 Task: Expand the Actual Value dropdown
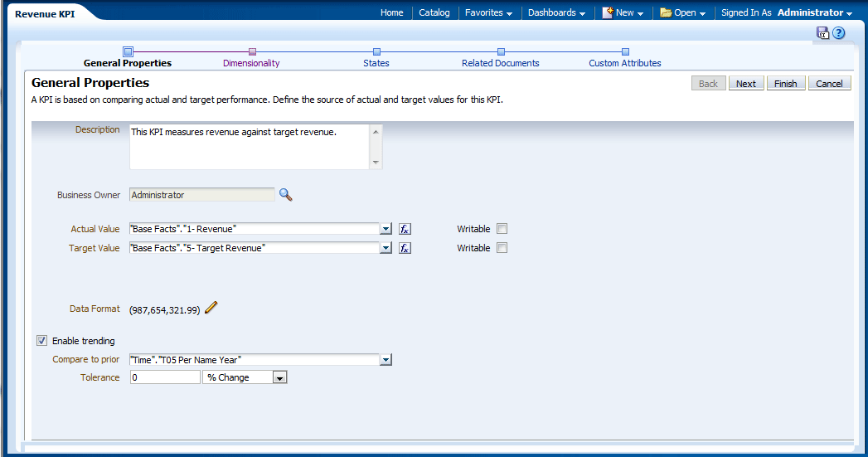tap(386, 229)
